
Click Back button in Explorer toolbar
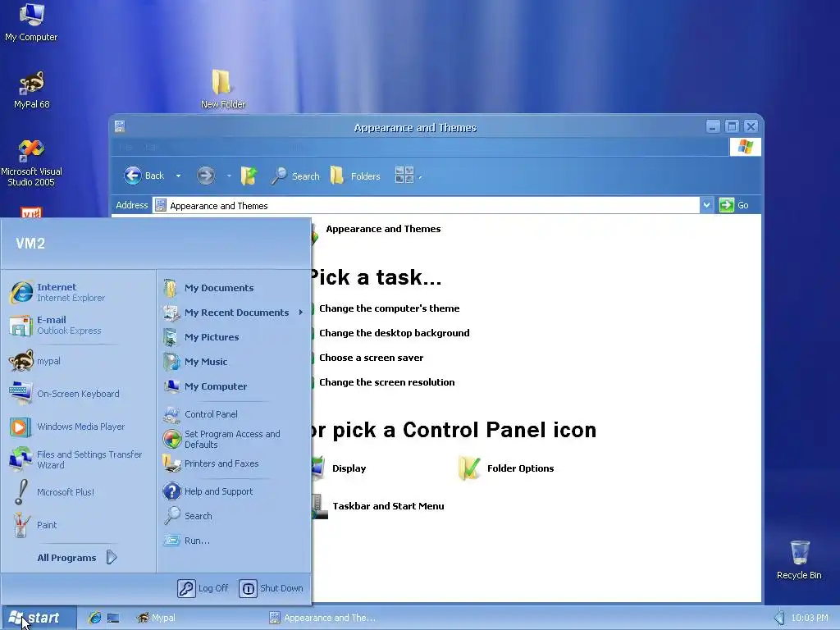pyautogui.click(x=144, y=176)
